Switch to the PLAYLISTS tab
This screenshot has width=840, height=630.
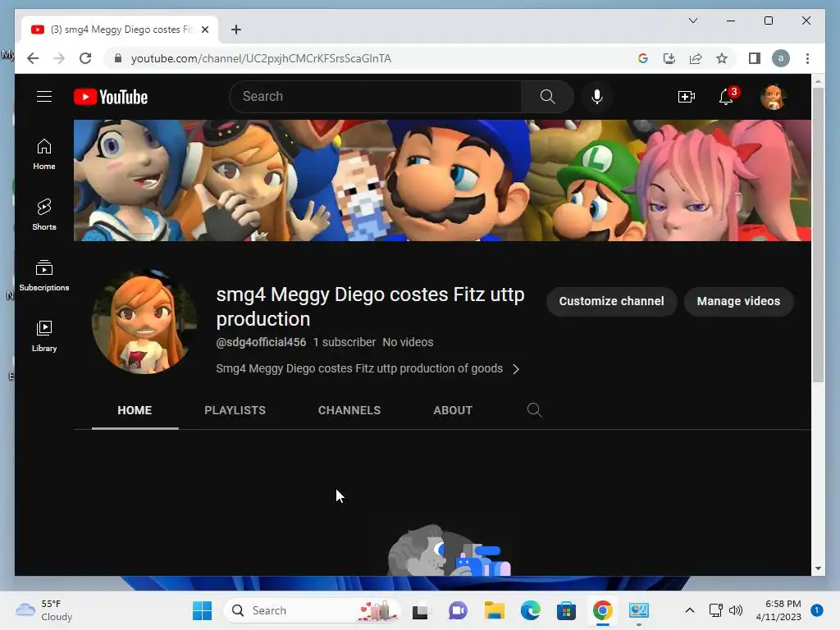235,410
